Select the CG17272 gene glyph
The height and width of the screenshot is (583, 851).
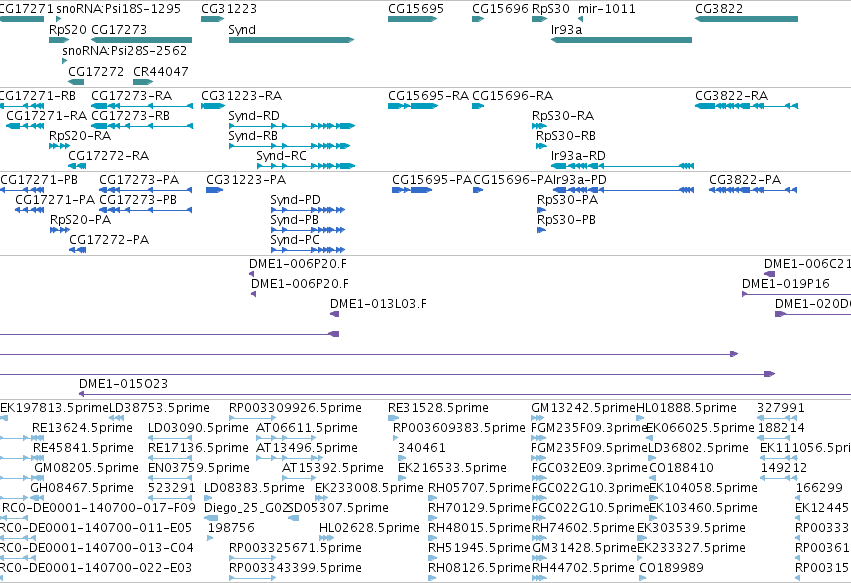coord(77,82)
